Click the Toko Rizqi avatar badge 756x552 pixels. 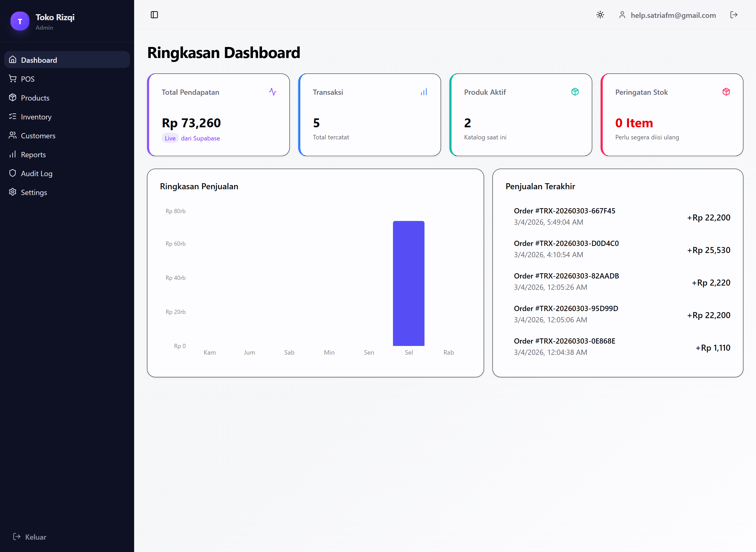20,21
